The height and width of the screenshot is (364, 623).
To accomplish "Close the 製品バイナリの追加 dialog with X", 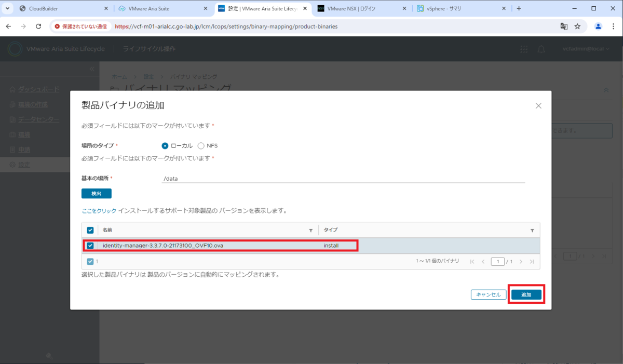I will click(538, 105).
